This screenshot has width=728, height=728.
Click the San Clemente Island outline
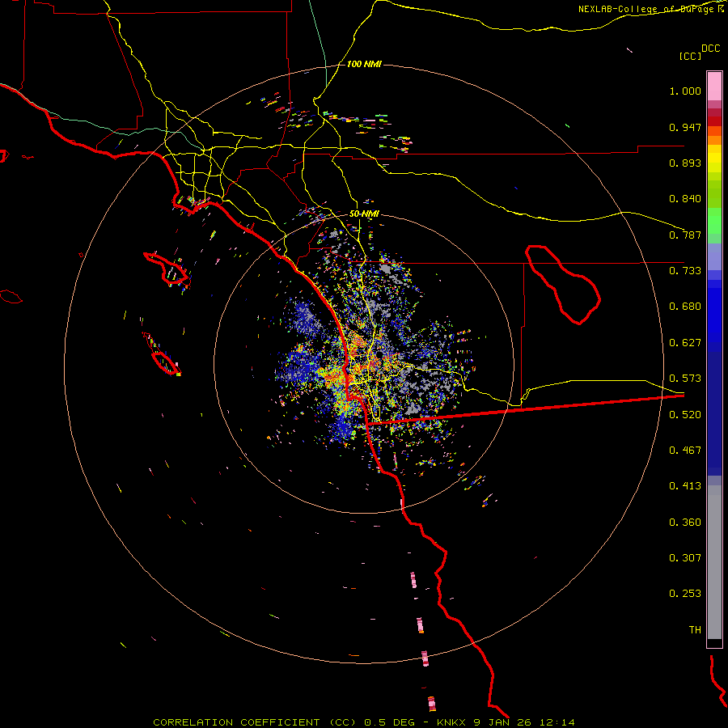coord(161,355)
